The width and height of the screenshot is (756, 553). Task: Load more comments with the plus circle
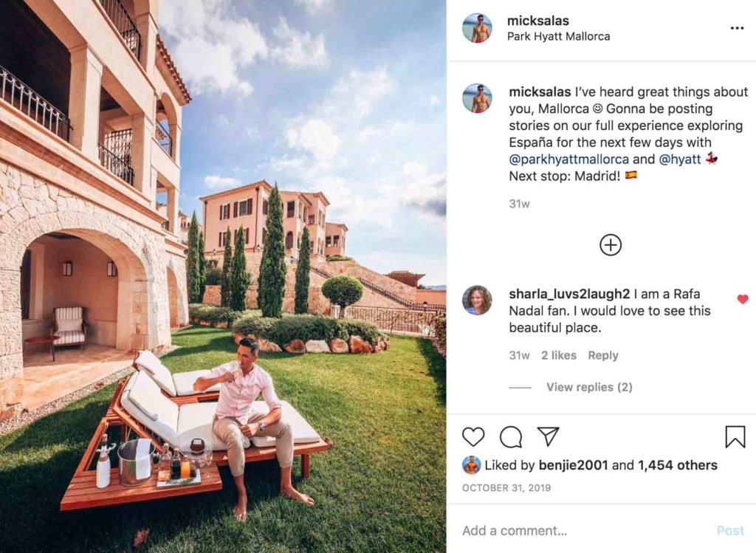click(x=611, y=245)
